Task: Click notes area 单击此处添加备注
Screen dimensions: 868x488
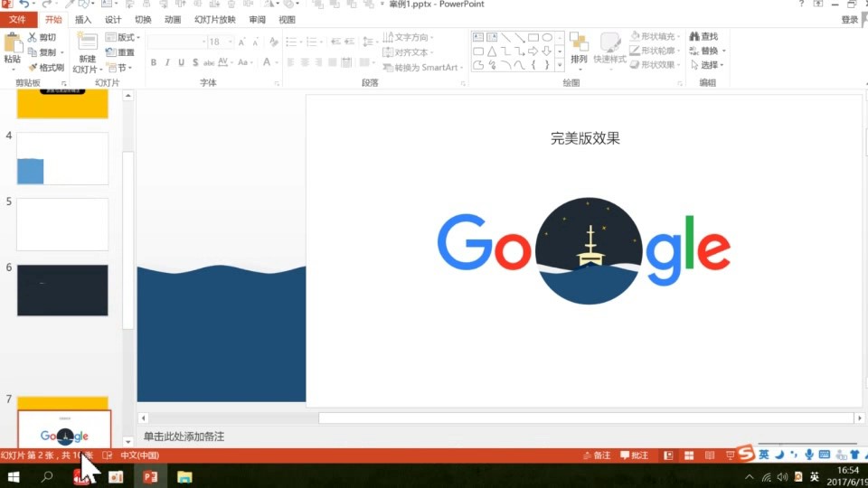Action: tap(184, 436)
